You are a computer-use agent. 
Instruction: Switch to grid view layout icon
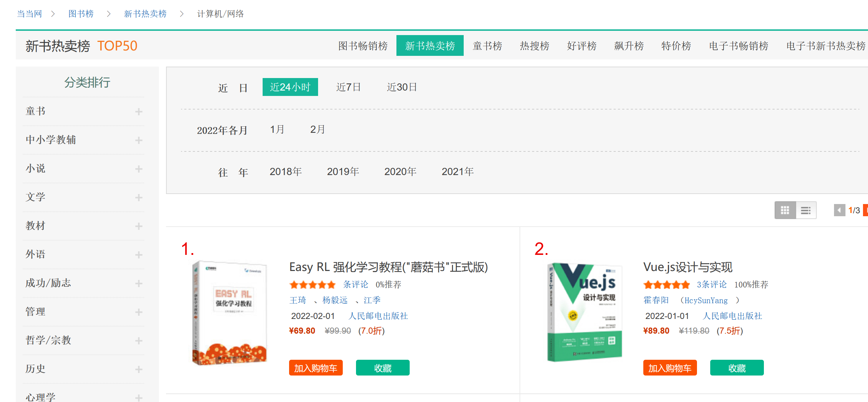[785, 210]
